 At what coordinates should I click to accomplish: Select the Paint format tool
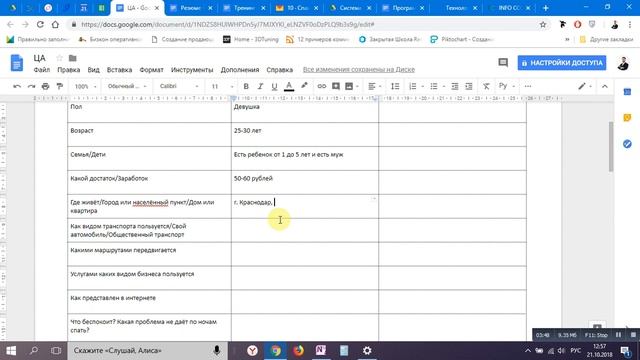[x=60, y=87]
